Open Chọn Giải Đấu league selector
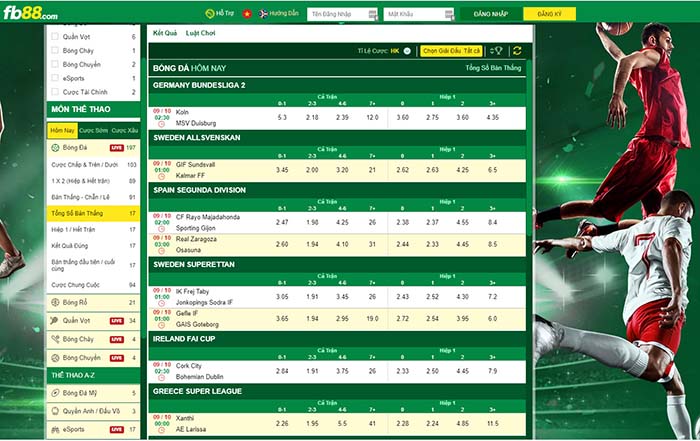Image resolution: width=700 pixels, height=441 pixels. 450,50
